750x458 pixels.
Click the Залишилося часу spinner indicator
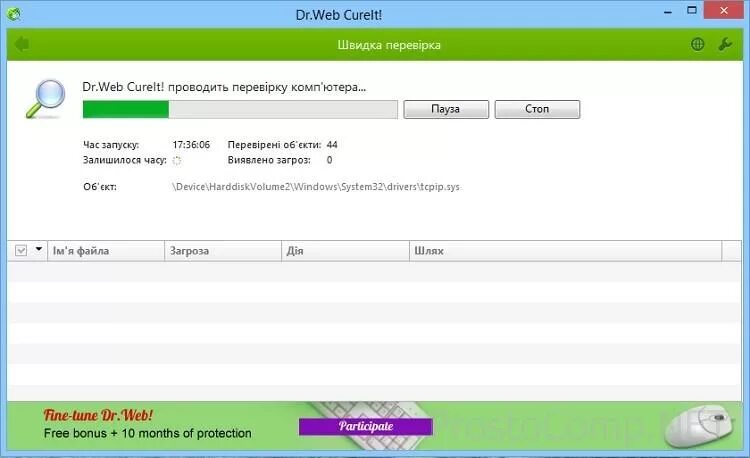(x=177, y=161)
